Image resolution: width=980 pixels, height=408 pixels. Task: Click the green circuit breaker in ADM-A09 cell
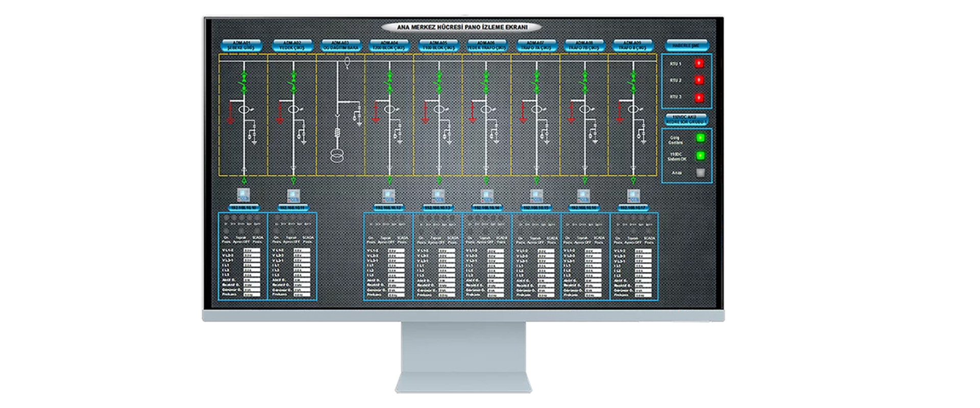pos(633,82)
